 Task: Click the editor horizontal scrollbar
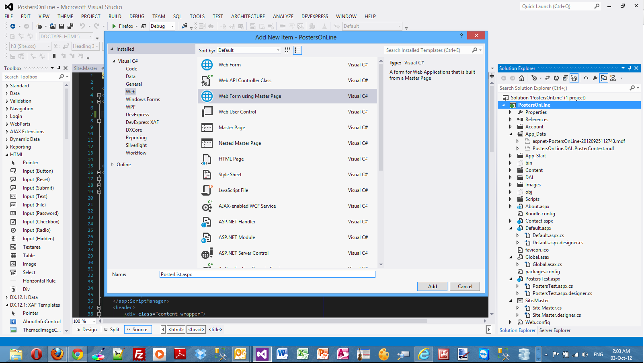point(265,321)
